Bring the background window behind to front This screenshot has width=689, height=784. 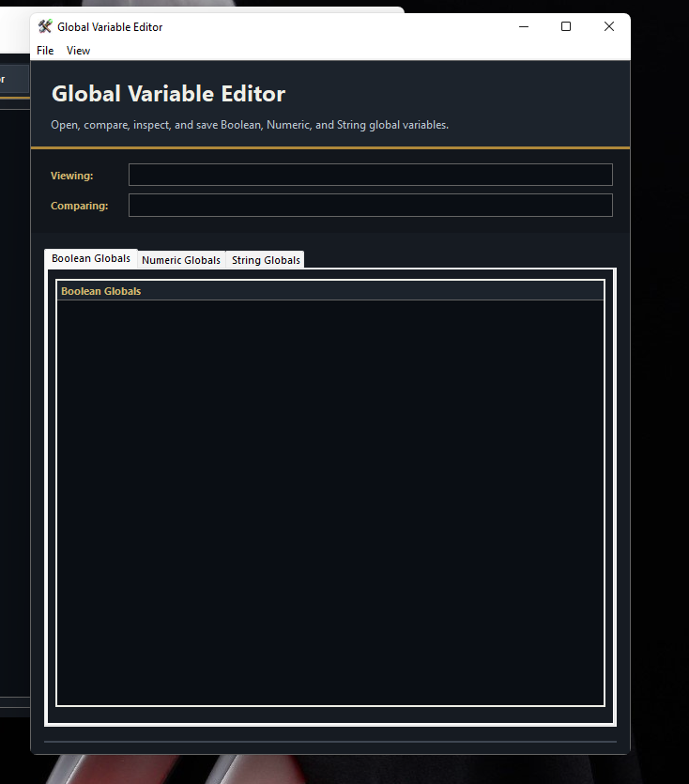point(14,376)
